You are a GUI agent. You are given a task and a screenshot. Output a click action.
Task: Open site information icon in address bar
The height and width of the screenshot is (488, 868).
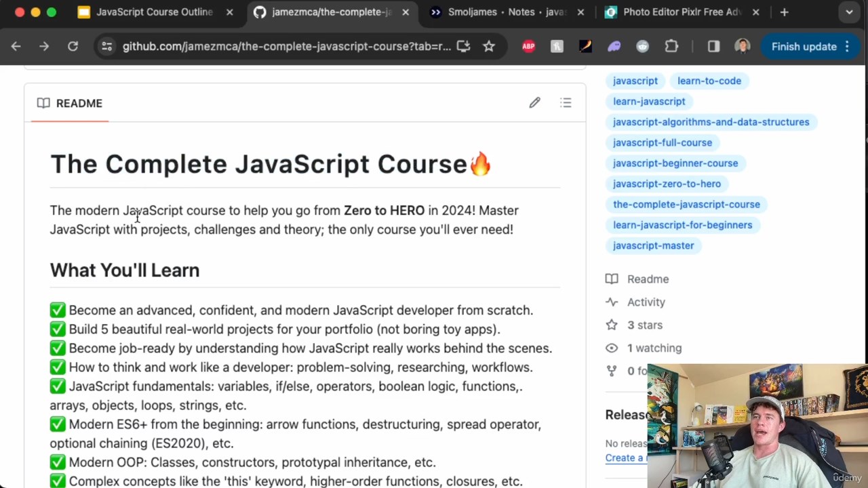[x=106, y=46]
